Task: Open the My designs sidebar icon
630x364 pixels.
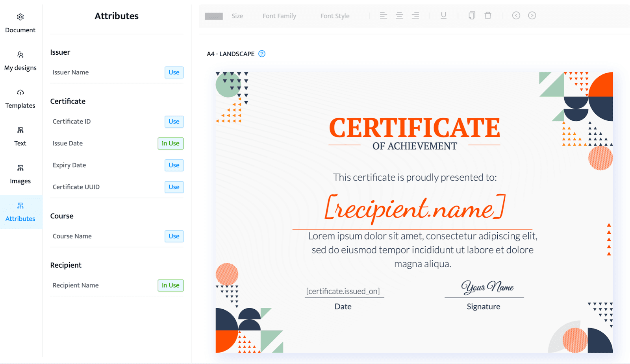Action: pos(20,55)
